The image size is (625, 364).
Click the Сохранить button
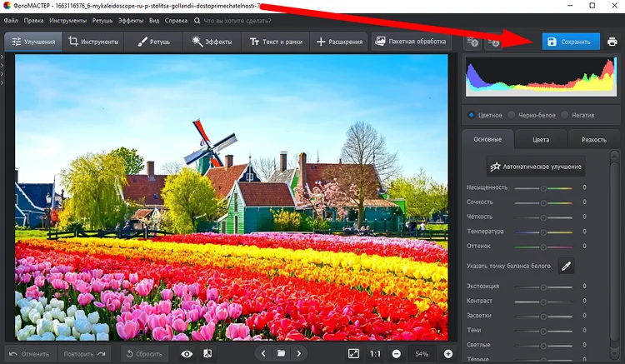(571, 42)
